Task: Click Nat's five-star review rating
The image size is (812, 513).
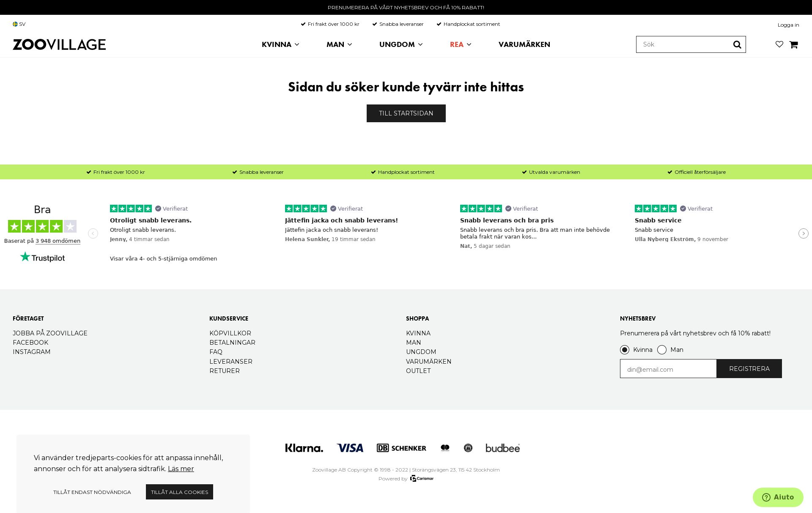Action: pyautogui.click(x=481, y=208)
